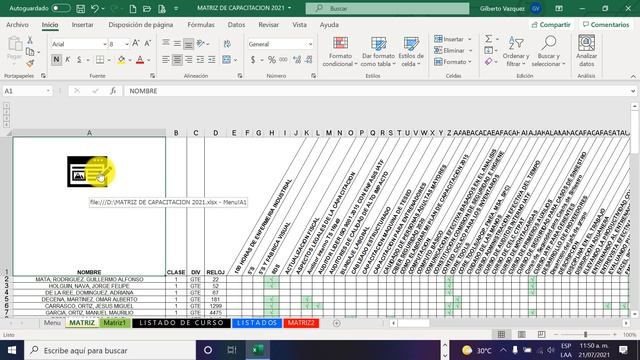Image resolution: width=640 pixels, height=360 pixels.
Task: Click Formato cells button
Action: click(x=453, y=62)
